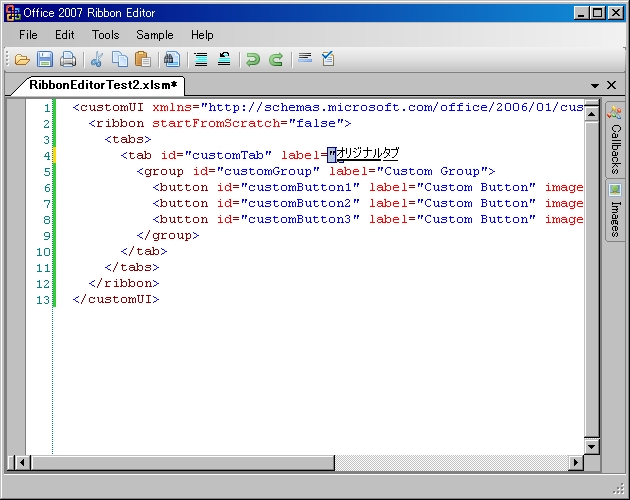Viewport: 630px width, 500px height.
Task: Click the customGroup id value
Action: [x=268, y=171]
